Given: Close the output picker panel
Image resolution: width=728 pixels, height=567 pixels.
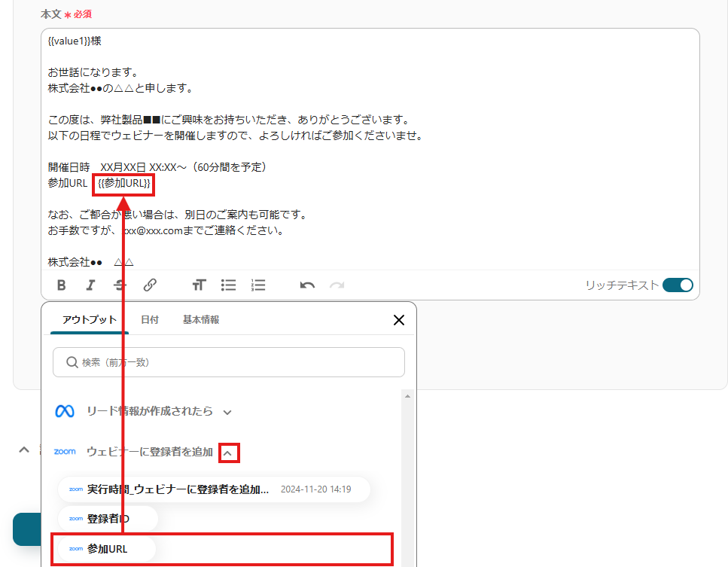Looking at the screenshot, I should [x=399, y=320].
